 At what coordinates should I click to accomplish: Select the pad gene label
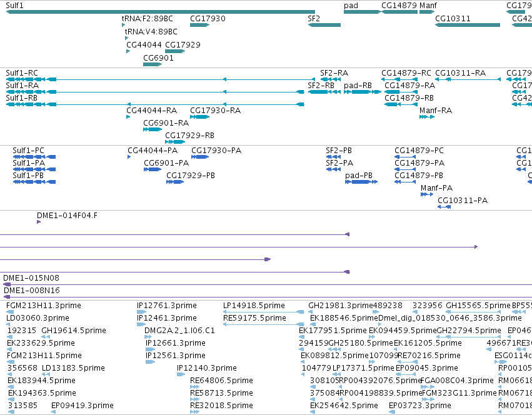(x=351, y=6)
